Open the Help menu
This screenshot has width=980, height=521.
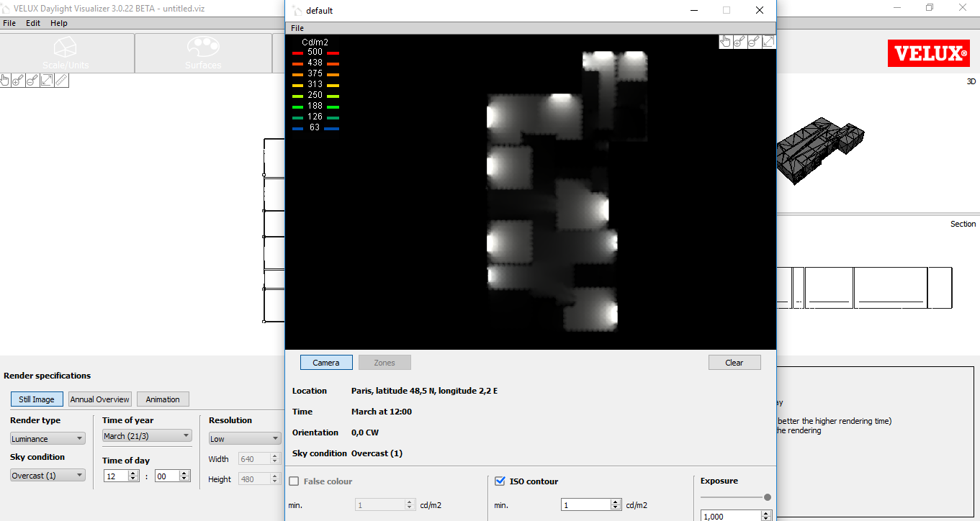[x=59, y=23]
